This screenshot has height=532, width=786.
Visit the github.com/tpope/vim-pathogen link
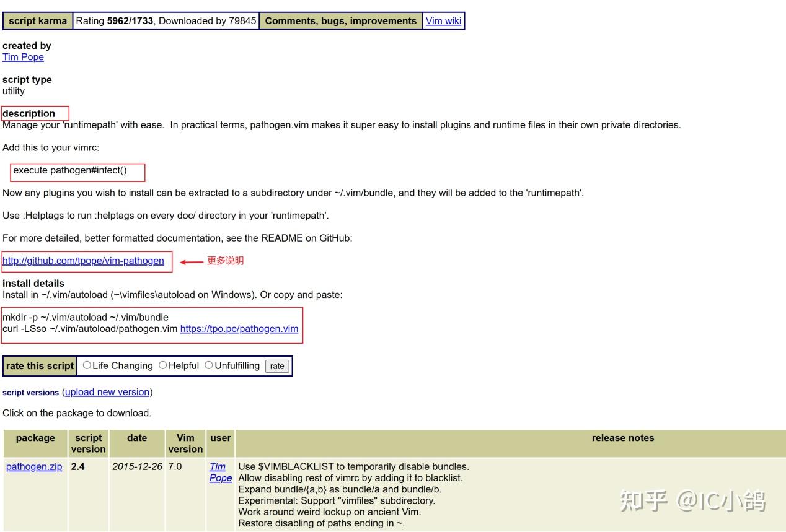[x=83, y=261]
